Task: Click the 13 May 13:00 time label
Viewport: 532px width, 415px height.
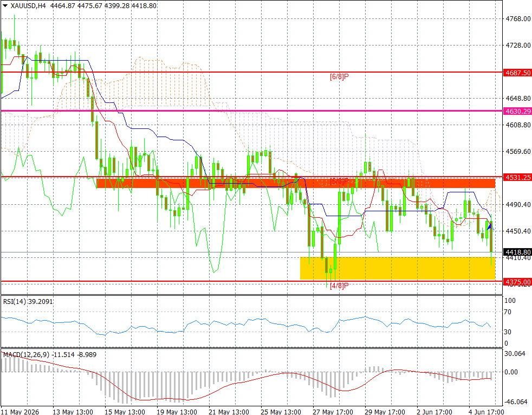Action: point(73,412)
